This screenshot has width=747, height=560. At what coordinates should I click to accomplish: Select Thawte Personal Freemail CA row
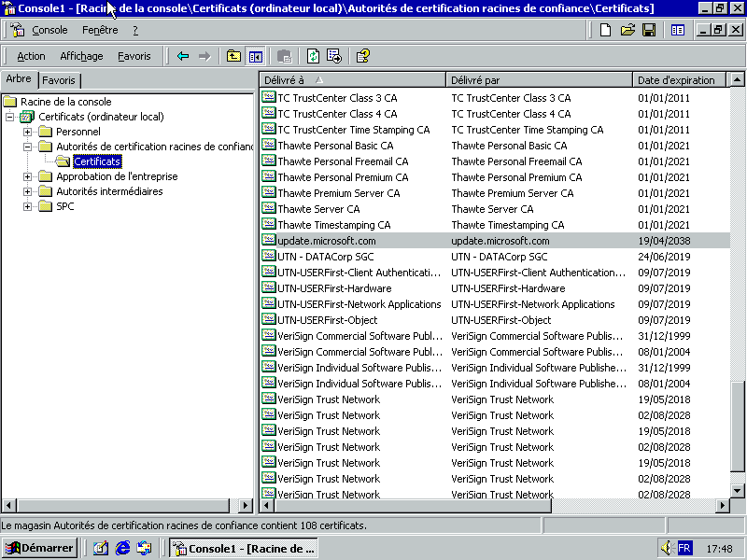(x=495, y=161)
